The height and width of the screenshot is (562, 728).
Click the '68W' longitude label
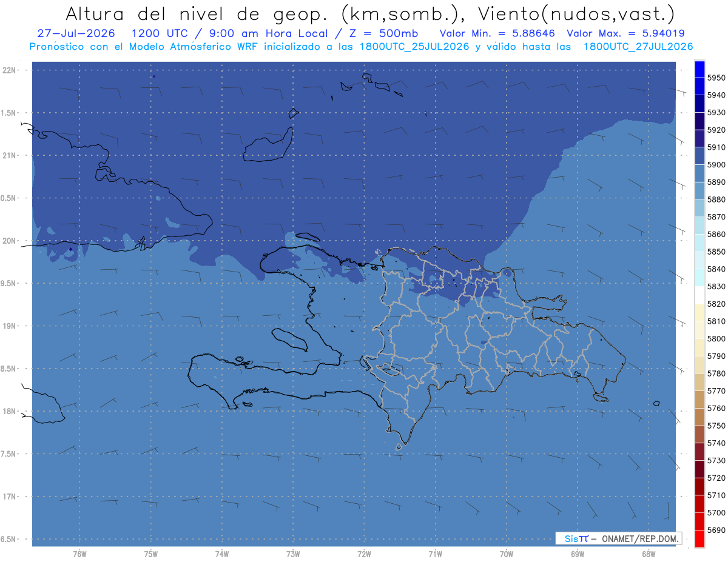[649, 554]
